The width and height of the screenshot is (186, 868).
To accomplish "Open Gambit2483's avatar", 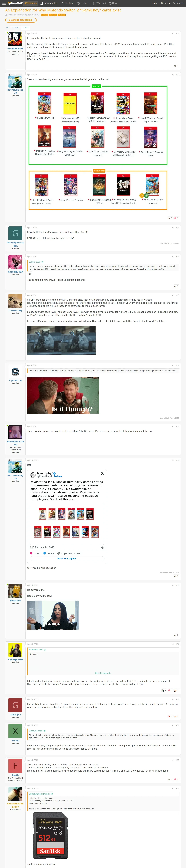I will 15,262.
